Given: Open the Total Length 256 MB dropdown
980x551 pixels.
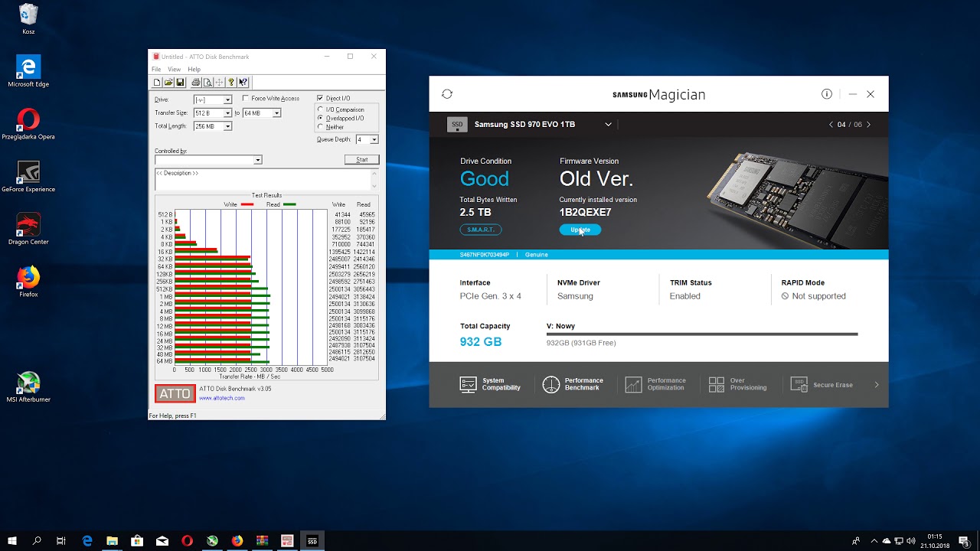Looking at the screenshot, I should pyautogui.click(x=227, y=126).
